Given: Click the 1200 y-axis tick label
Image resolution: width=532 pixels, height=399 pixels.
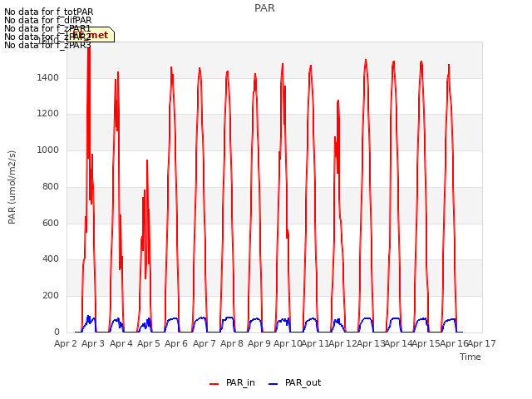Looking at the screenshot, I should (48, 114).
